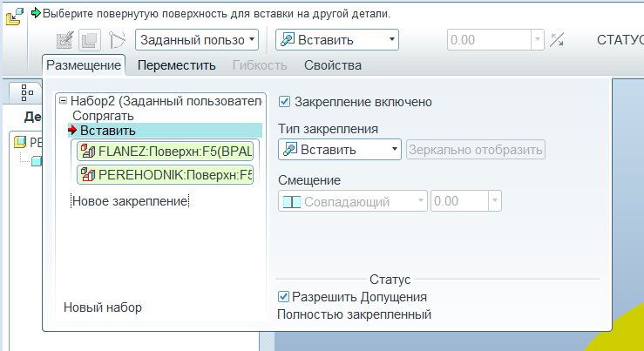The height and width of the screenshot is (351, 644).
Task: Create a Новый набор
Action: (x=103, y=307)
